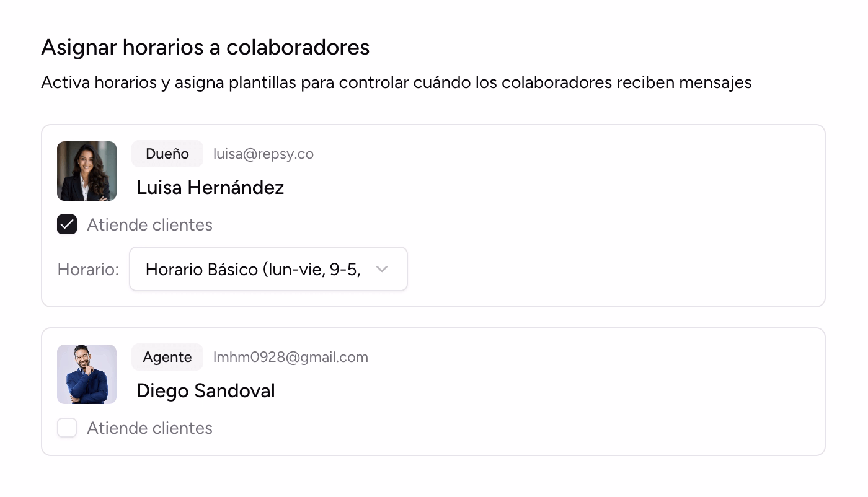Click the lmhm0928@gmail.com email address
Image resolution: width=868 pixels, height=497 pixels.
tap(291, 357)
